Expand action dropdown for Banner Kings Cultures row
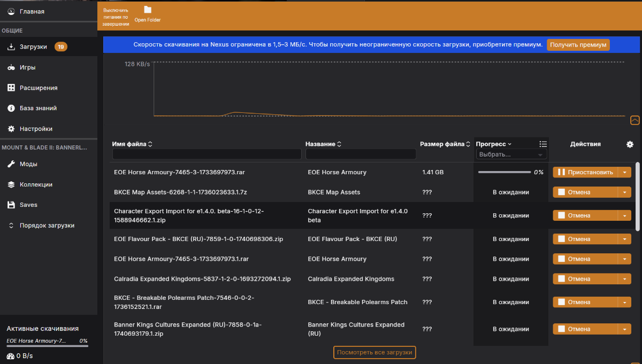 [x=625, y=329]
